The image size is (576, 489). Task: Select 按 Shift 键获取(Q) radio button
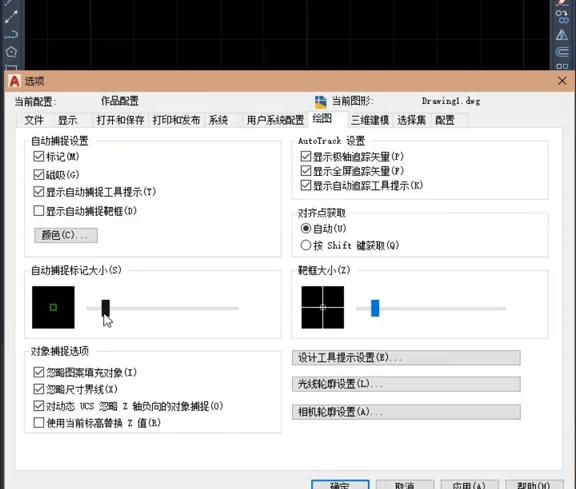[306, 245]
